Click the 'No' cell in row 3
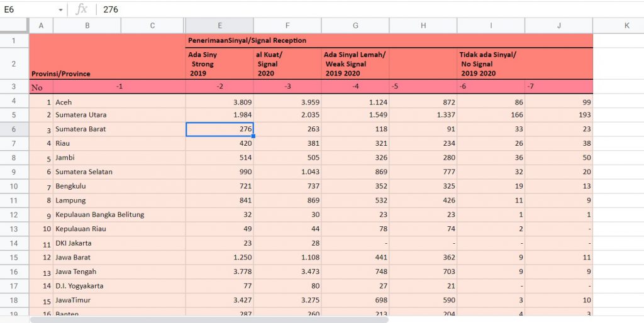This screenshot has width=644, height=323. (41, 87)
